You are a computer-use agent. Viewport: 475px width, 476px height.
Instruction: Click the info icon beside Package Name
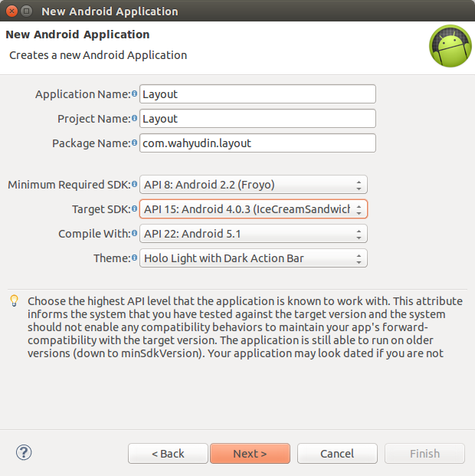coord(134,143)
